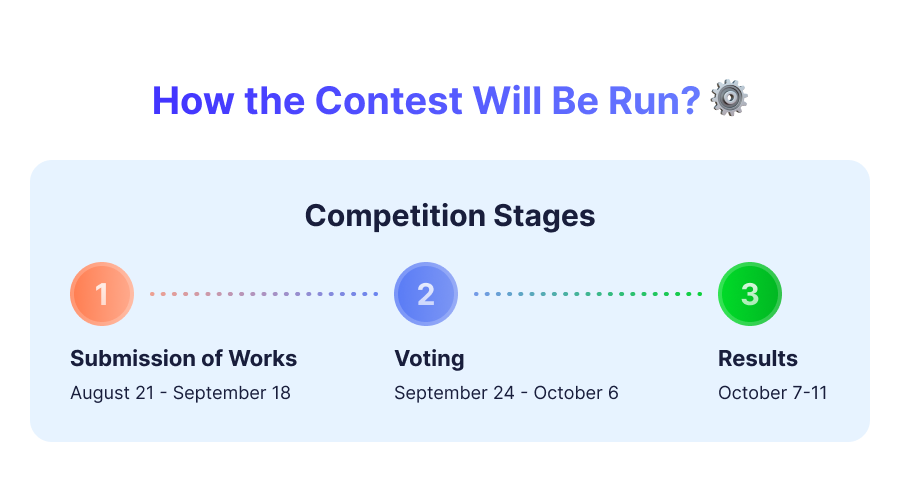Click the dotted connector between stages 1 and 2
The width and height of the screenshot is (900, 482).
[264, 294]
